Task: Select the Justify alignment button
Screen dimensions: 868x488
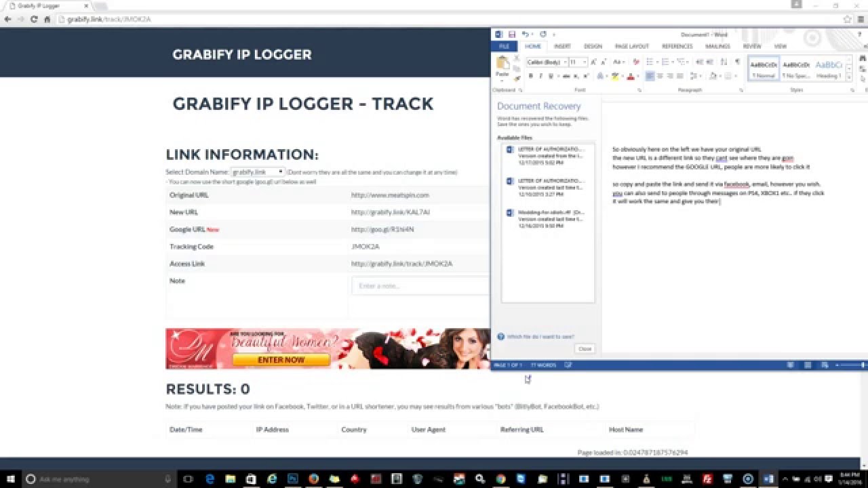Action: [679, 76]
